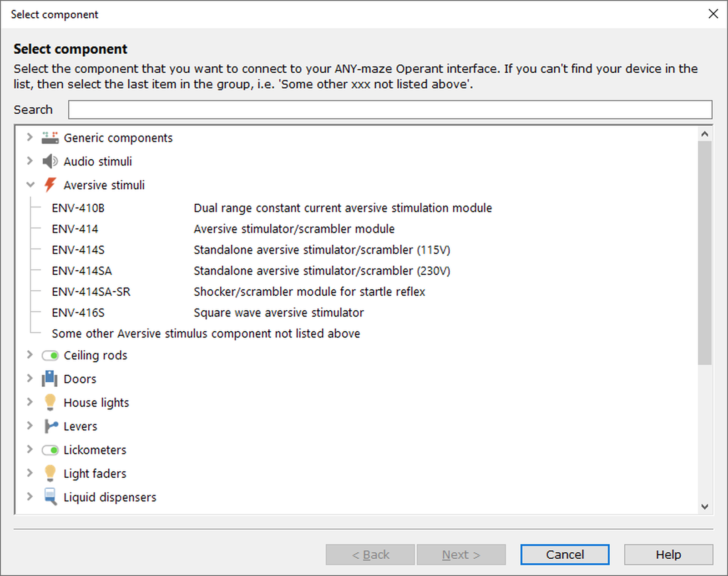Click the Generic components icon
728x576 pixels.
point(50,138)
